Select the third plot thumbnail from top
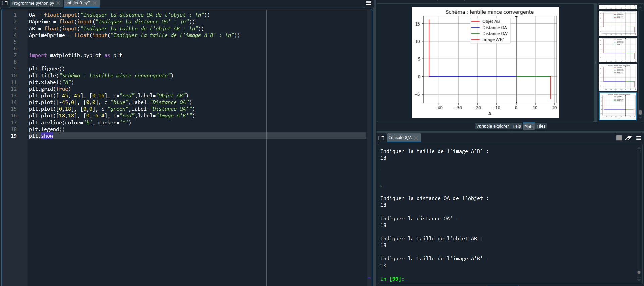This screenshot has width=644, height=286. [x=618, y=50]
